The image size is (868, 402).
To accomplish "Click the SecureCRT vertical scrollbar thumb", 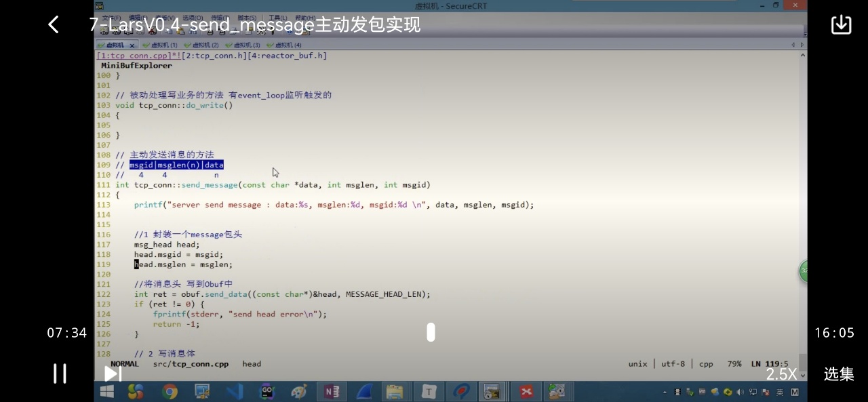I will 803,362.
